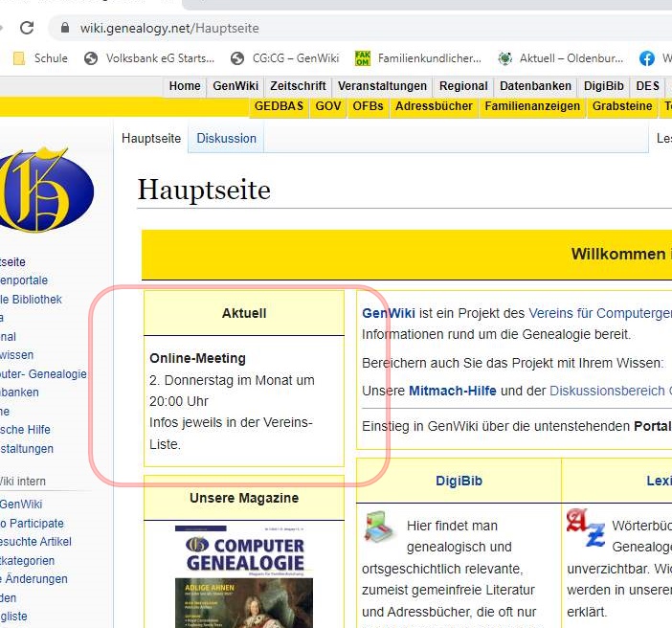The width and height of the screenshot is (672, 628).
Task: Open the Home menu item
Action: click(x=185, y=86)
